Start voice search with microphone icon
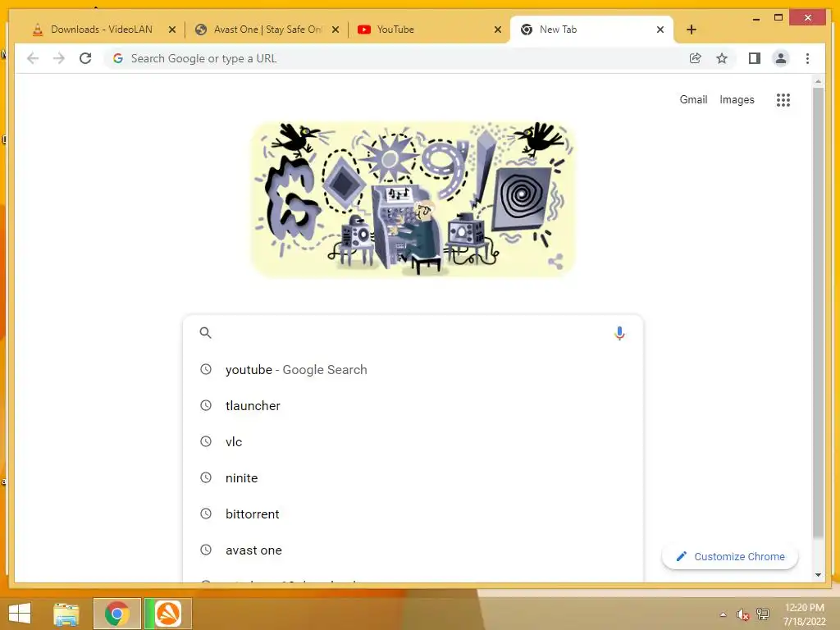 pos(619,333)
